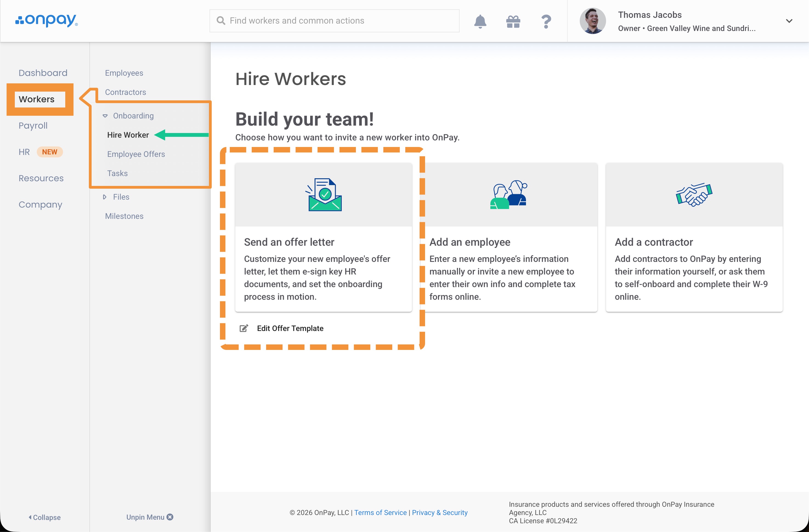Image resolution: width=809 pixels, height=532 pixels.
Task: Open Terms of Service link
Action: click(x=380, y=512)
